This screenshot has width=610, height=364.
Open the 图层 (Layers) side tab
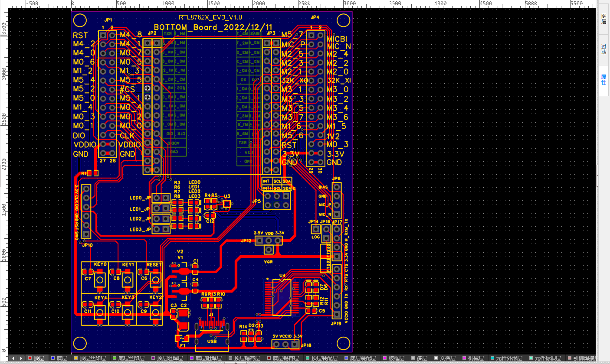pos(604,18)
